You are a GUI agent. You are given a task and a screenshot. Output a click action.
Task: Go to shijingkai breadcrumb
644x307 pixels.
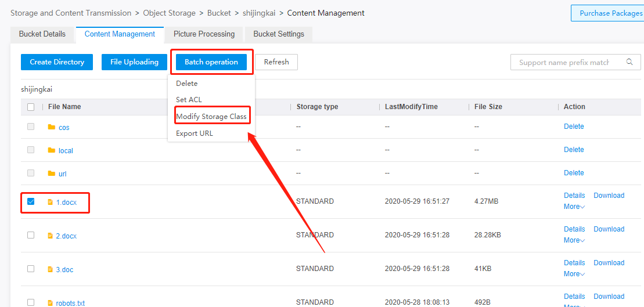(259, 13)
